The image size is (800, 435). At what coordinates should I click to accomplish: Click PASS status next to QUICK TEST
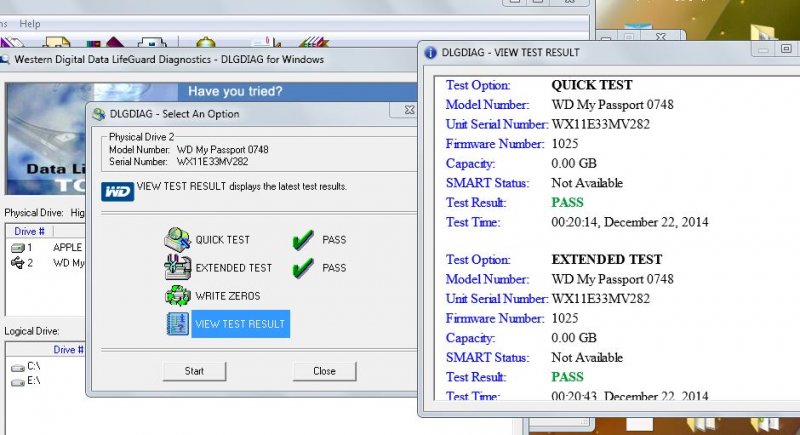click(x=334, y=240)
